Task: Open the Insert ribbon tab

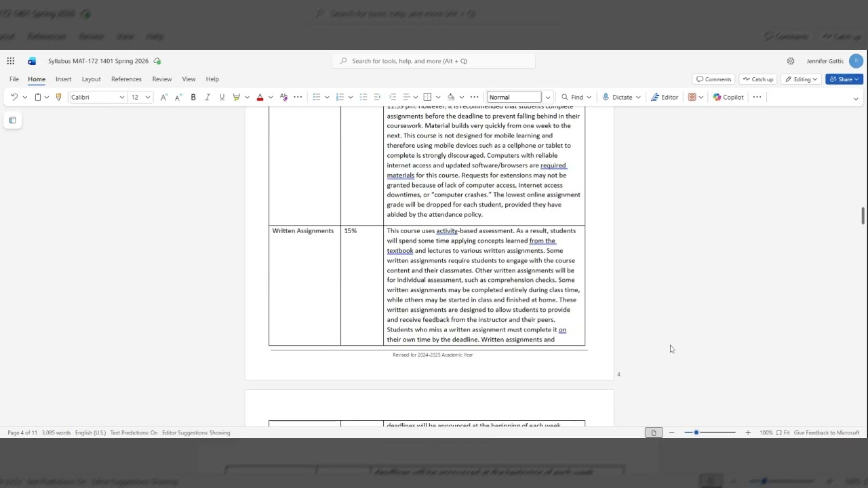Action: click(x=64, y=79)
